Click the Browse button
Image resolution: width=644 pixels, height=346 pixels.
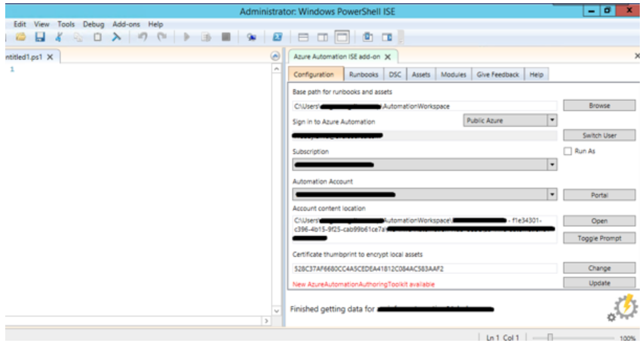tap(599, 105)
